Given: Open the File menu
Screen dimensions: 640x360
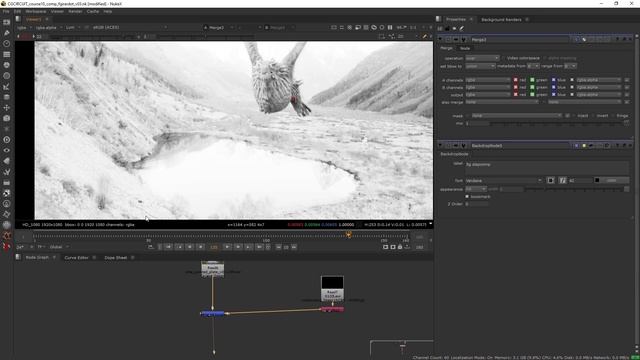Looking at the screenshot, I should (6, 11).
